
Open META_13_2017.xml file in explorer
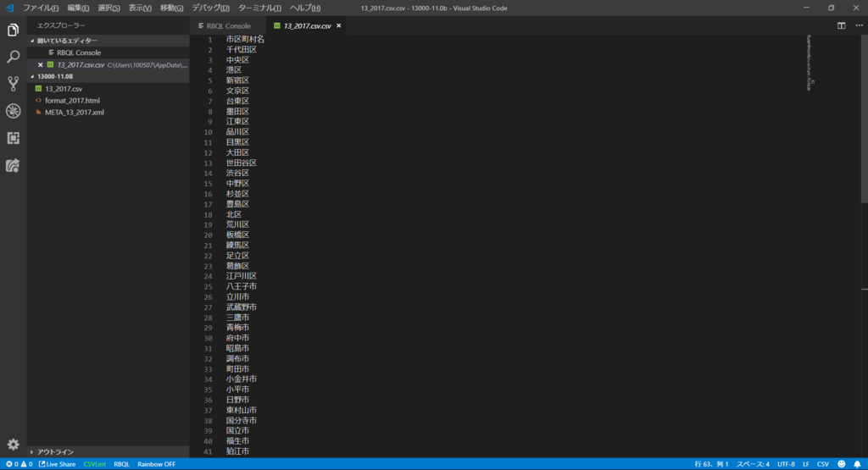coord(75,113)
